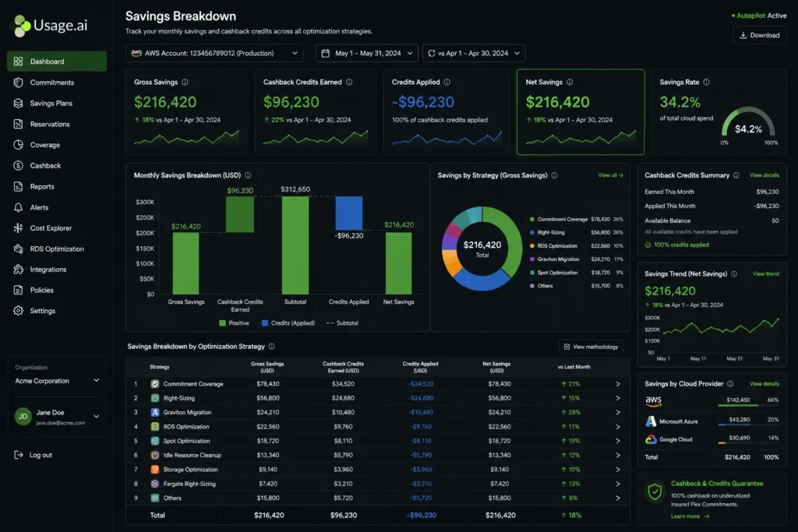The width and height of the screenshot is (798, 532).
Task: Click the Integrations puzzle icon
Action: (x=19, y=270)
